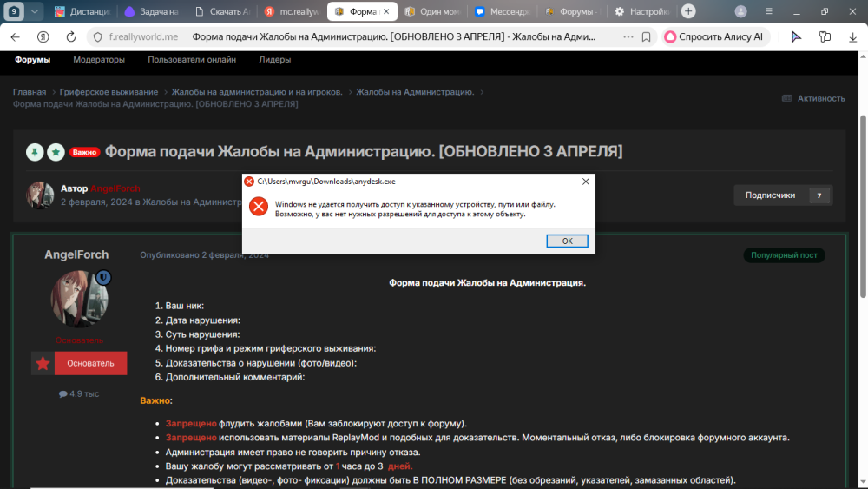
Task: Click the Опубликовано 2 февраля date link
Action: 204,255
